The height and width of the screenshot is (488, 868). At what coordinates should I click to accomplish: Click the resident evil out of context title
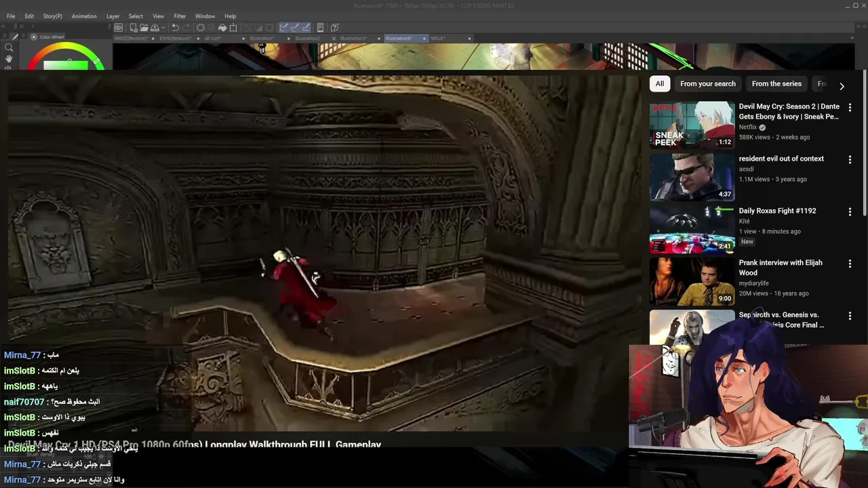781,159
